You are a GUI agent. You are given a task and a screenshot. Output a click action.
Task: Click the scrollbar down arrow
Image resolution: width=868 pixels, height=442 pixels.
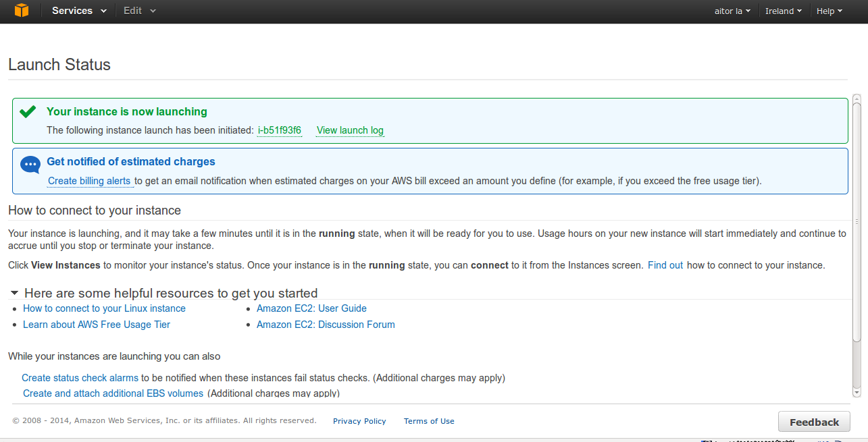857,392
